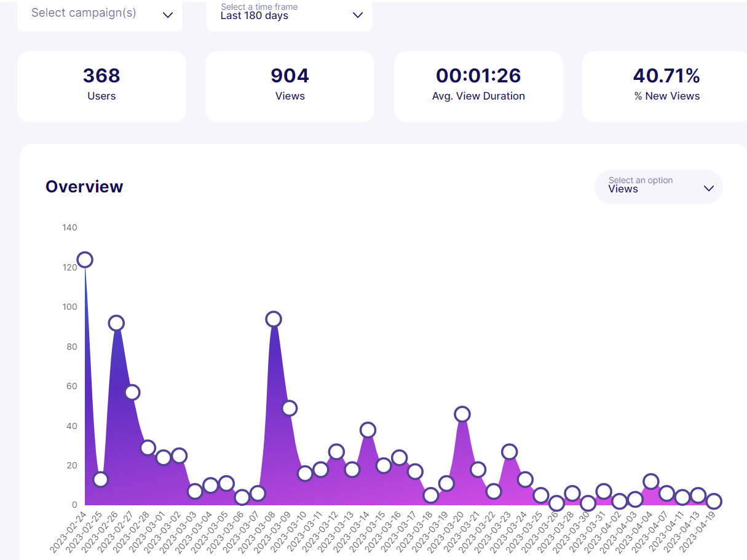Click the 2023-04-04 data point
The image size is (747, 560).
point(651,481)
